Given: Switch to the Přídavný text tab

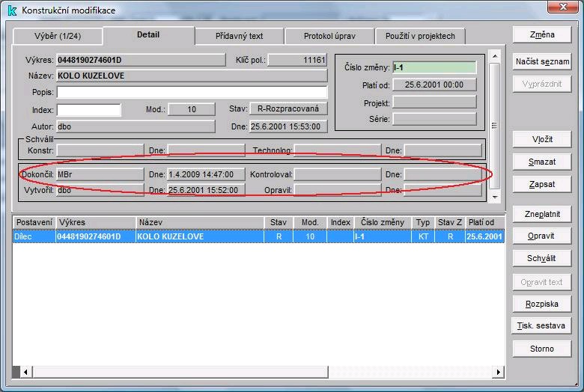Looking at the screenshot, I should click(x=239, y=36).
